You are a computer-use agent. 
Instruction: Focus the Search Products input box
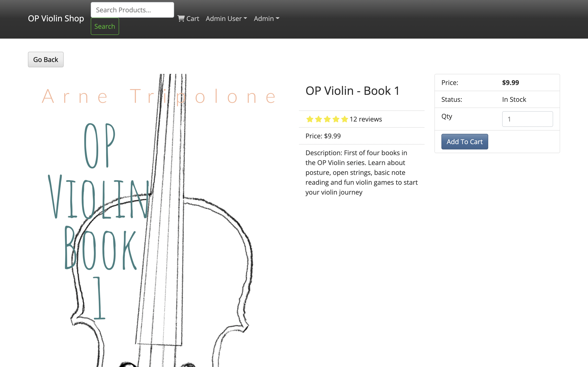tap(132, 10)
